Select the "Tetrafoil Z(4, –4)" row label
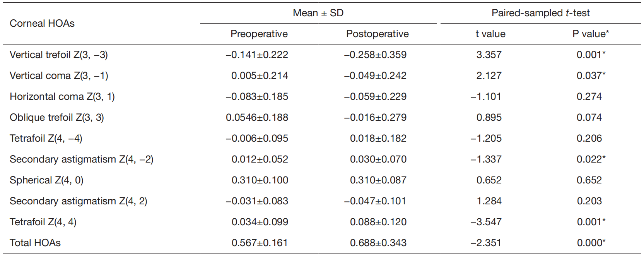 coord(46,139)
